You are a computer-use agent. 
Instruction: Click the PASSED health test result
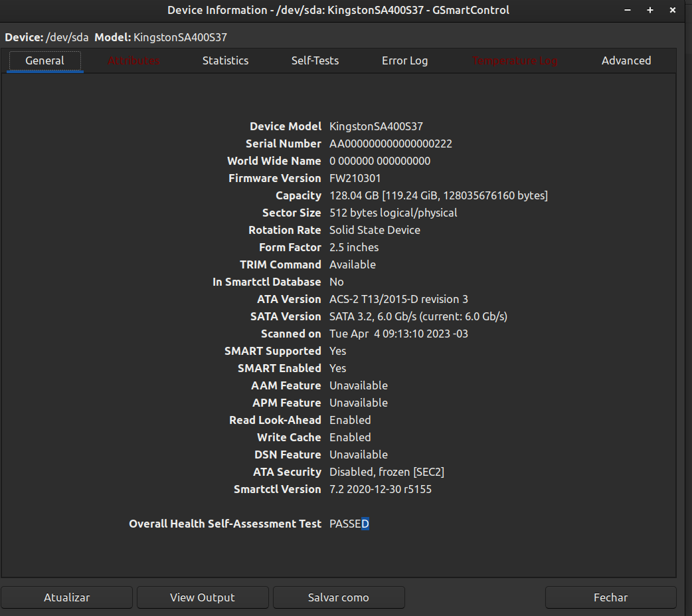pyautogui.click(x=349, y=524)
